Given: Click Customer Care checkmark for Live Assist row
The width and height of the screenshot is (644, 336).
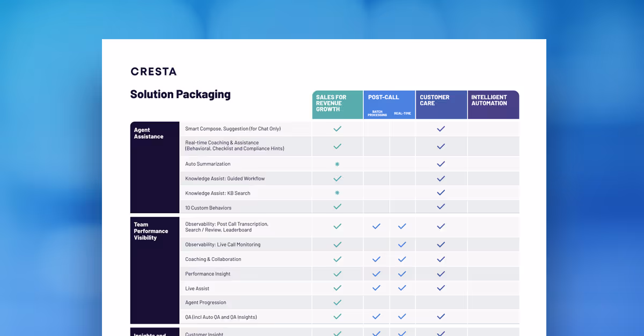Looking at the screenshot, I should pos(441,288).
